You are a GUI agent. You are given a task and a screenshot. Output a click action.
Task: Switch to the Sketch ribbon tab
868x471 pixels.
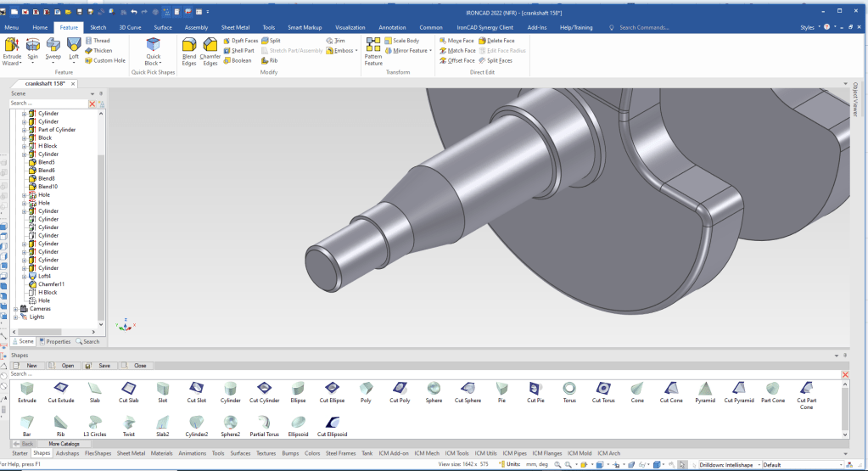[x=98, y=27]
